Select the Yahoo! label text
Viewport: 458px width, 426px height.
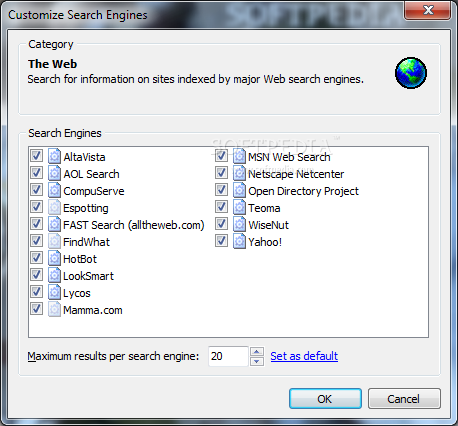pos(265,242)
